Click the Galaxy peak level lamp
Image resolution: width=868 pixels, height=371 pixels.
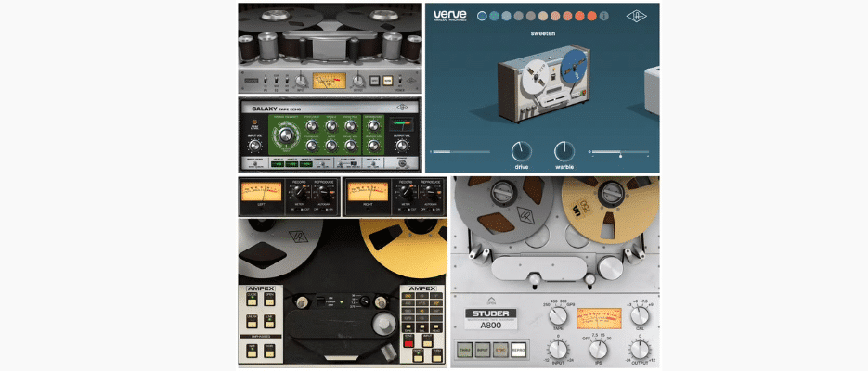254,122
